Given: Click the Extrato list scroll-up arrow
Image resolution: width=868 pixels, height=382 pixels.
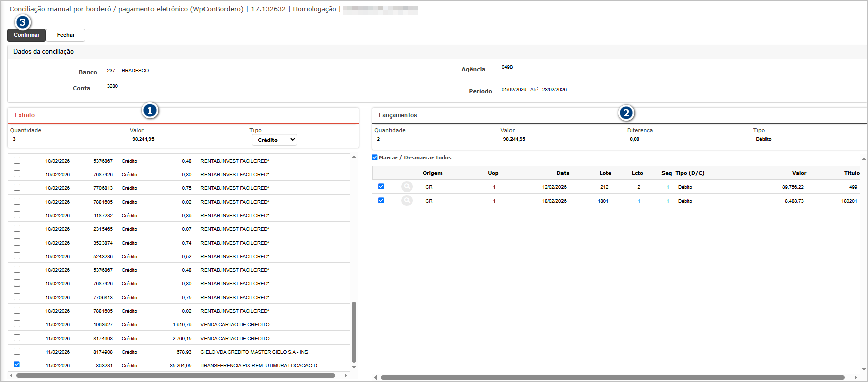Looking at the screenshot, I should (354, 157).
